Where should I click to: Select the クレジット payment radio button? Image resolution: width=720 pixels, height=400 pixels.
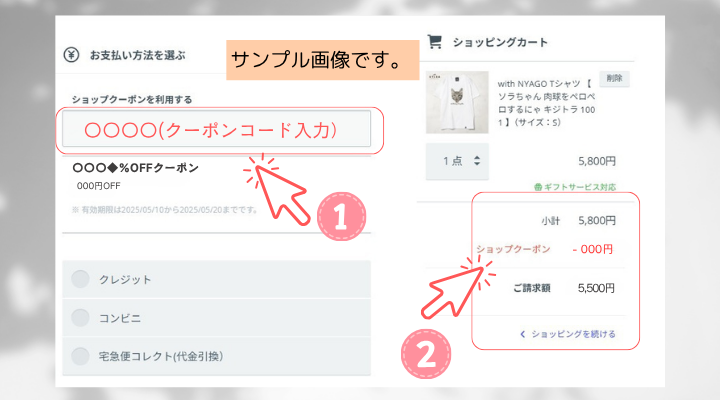click(x=80, y=279)
